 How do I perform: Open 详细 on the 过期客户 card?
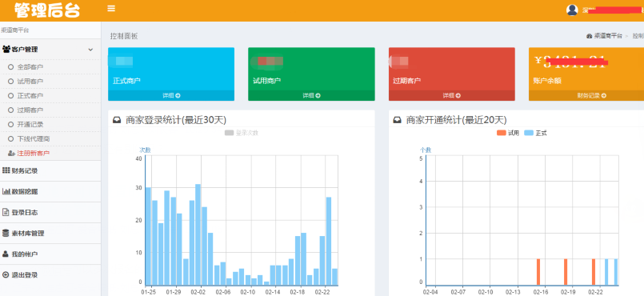coord(451,96)
